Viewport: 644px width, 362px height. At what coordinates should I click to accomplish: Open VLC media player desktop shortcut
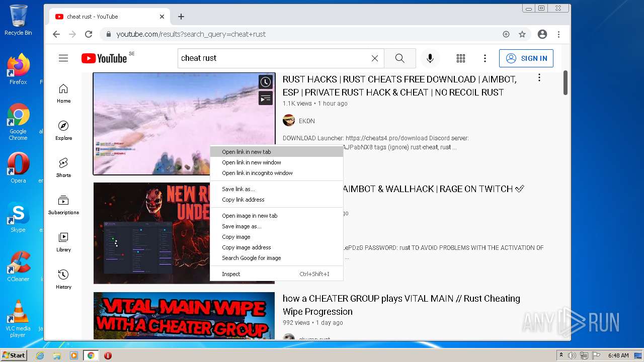coord(18,319)
